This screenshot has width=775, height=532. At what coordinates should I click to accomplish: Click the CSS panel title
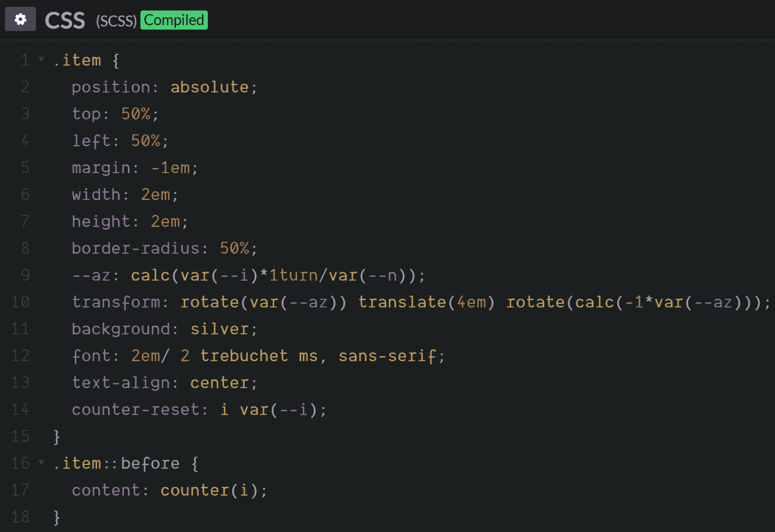pos(65,20)
